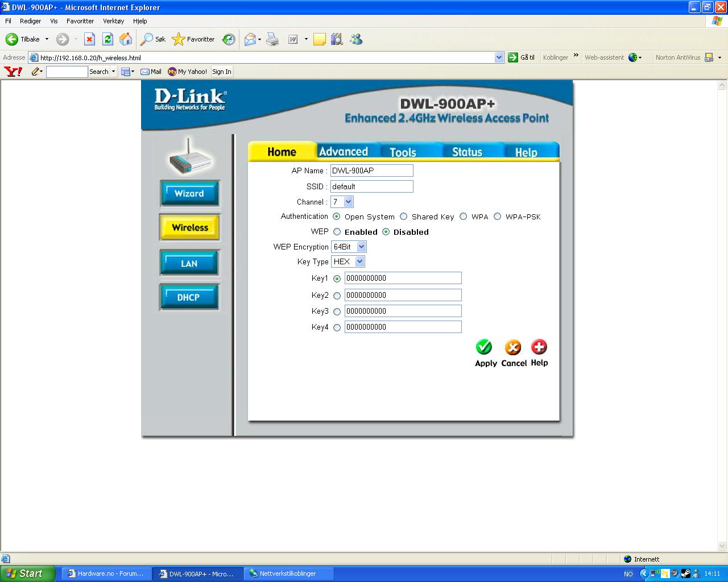This screenshot has width=728, height=582.
Task: Click the red Help plus icon
Action: pyautogui.click(x=539, y=347)
